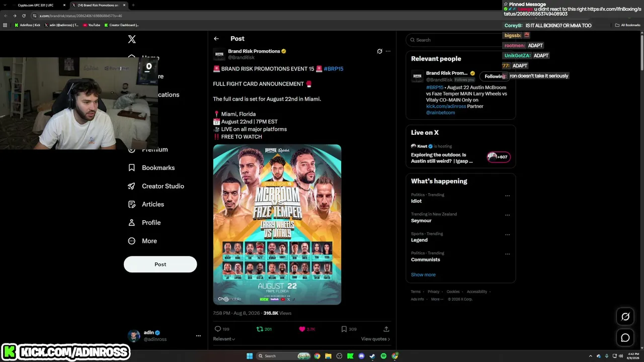Open the @rainbetcom mention link
This screenshot has height=362, width=644.
[x=441, y=113]
